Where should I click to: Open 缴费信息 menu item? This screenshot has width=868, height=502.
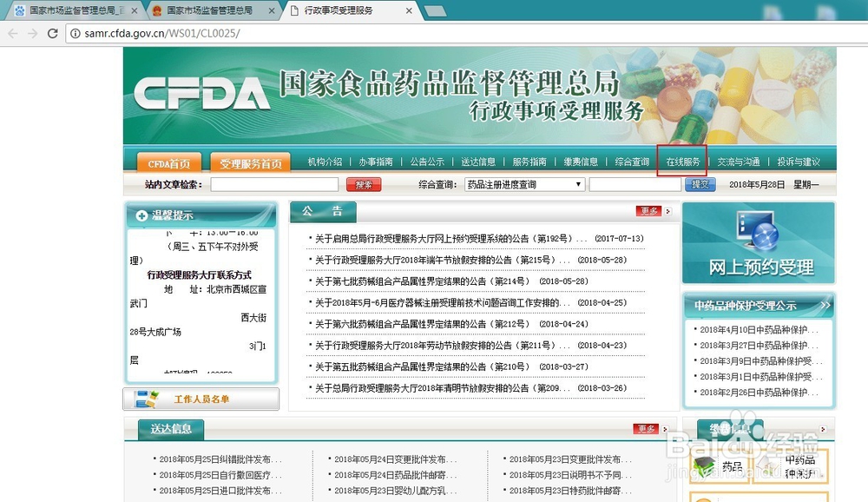point(581,162)
